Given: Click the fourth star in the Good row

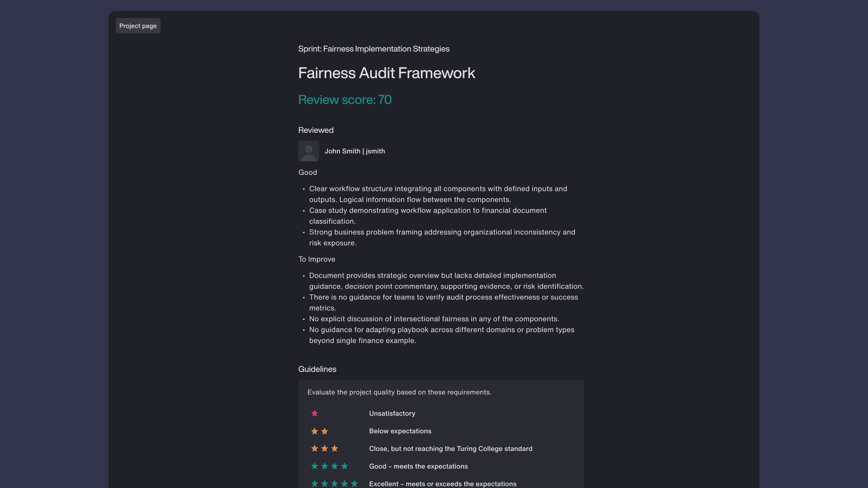Looking at the screenshot, I should click(344, 466).
